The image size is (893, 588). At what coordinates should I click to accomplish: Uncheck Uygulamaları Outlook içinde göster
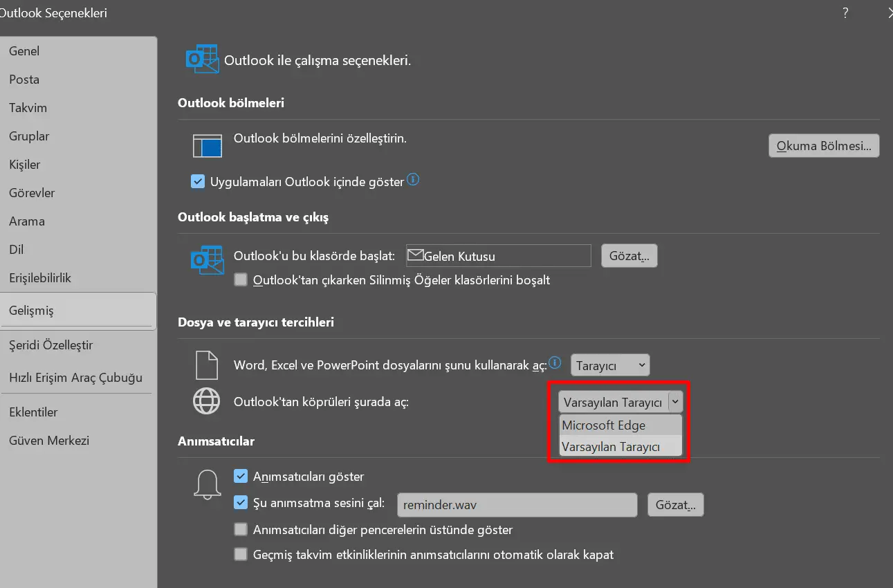click(x=199, y=182)
